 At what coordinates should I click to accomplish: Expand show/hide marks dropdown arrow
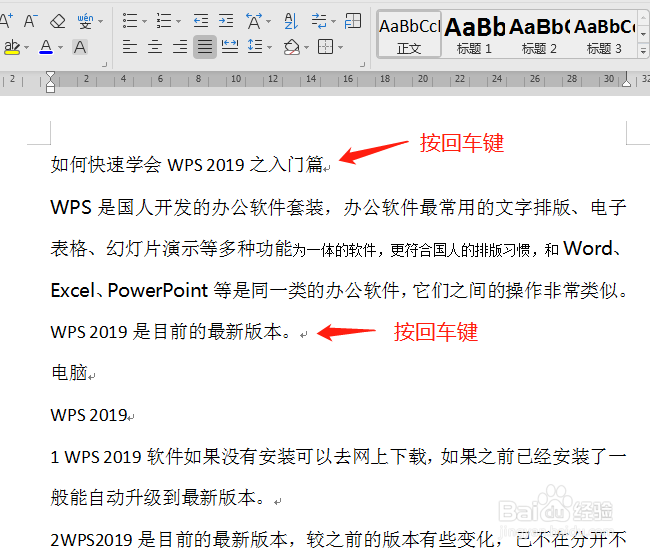tap(333, 22)
